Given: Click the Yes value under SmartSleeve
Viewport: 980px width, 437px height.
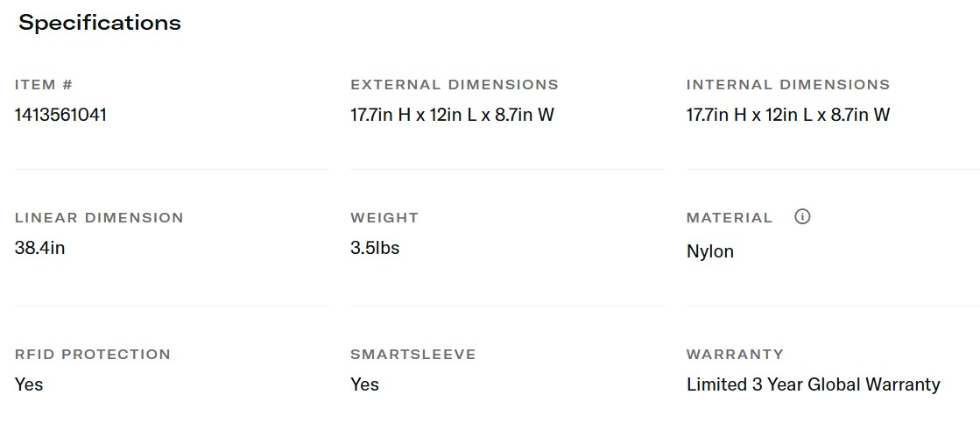Looking at the screenshot, I should pyautogui.click(x=364, y=384).
